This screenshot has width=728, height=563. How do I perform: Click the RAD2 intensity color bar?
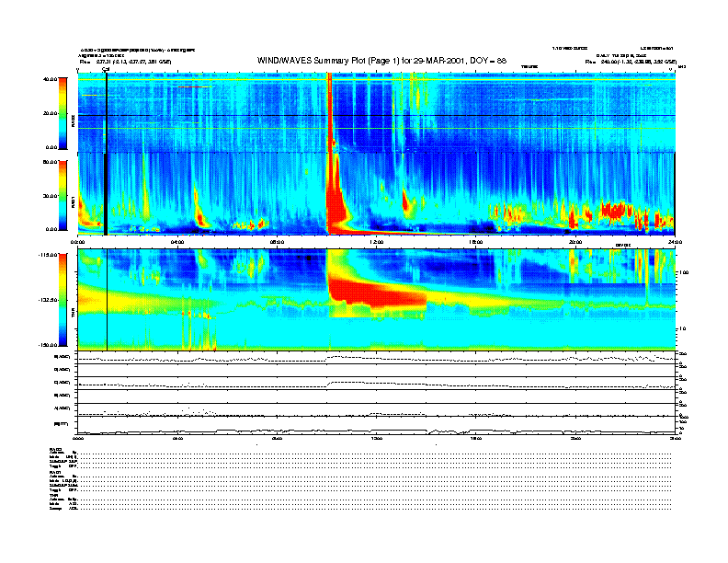coord(63,113)
